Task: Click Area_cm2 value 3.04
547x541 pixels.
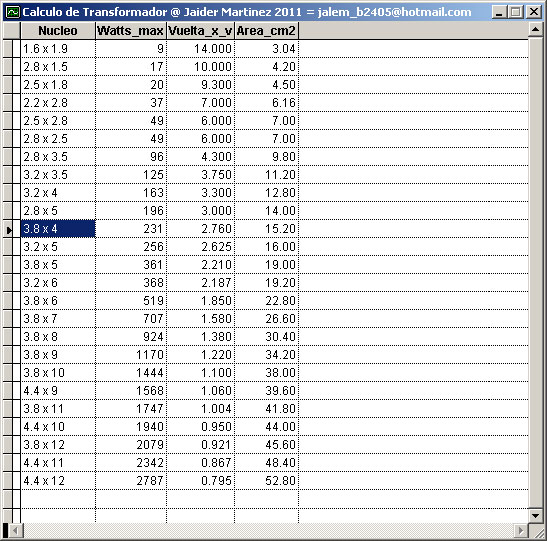Action: [267, 49]
